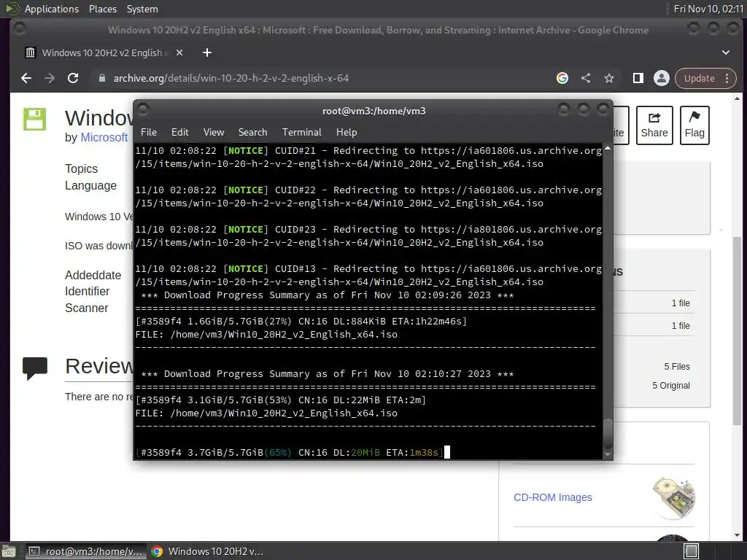Screen dimensions: 747x560
Task: Click the workspace switcher in bottom panel
Action: pyautogui.click(x=692, y=551)
